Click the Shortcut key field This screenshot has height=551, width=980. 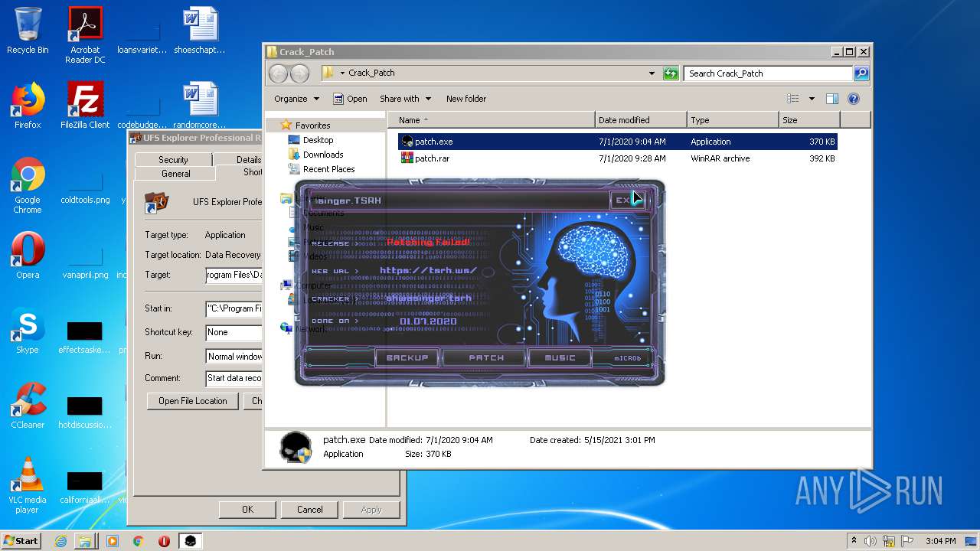pos(234,332)
